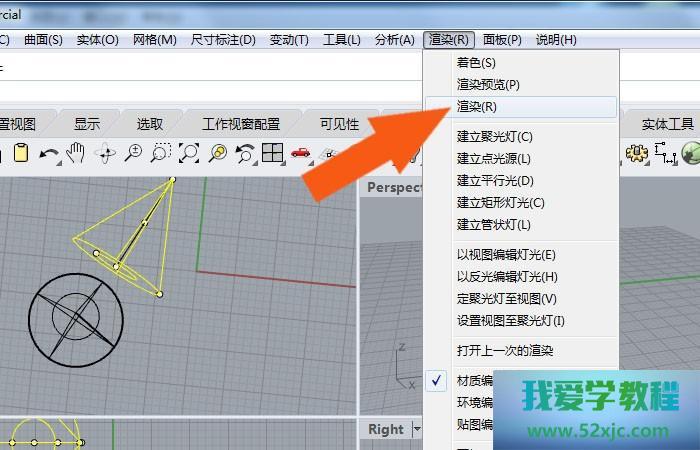The width and height of the screenshot is (700, 450).
Task: Select 渲染(R) from the dropdown list
Action: (477, 107)
